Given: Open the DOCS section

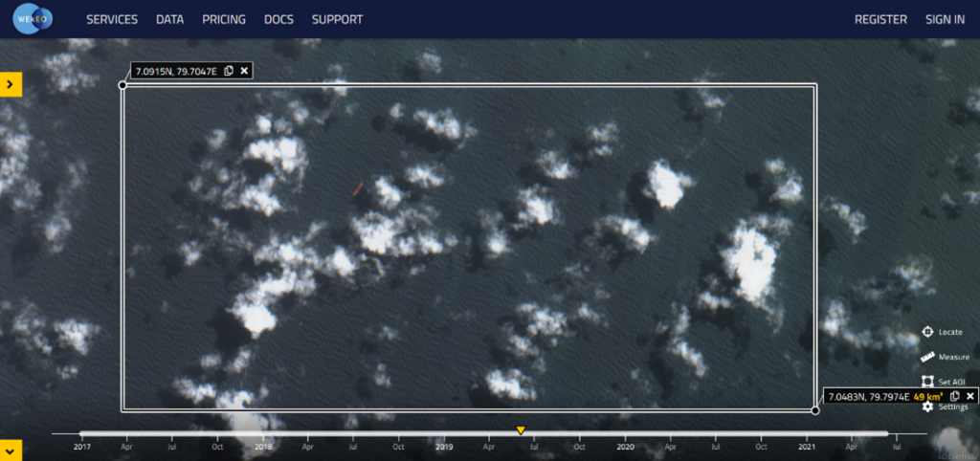Looking at the screenshot, I should pyautogui.click(x=278, y=19).
